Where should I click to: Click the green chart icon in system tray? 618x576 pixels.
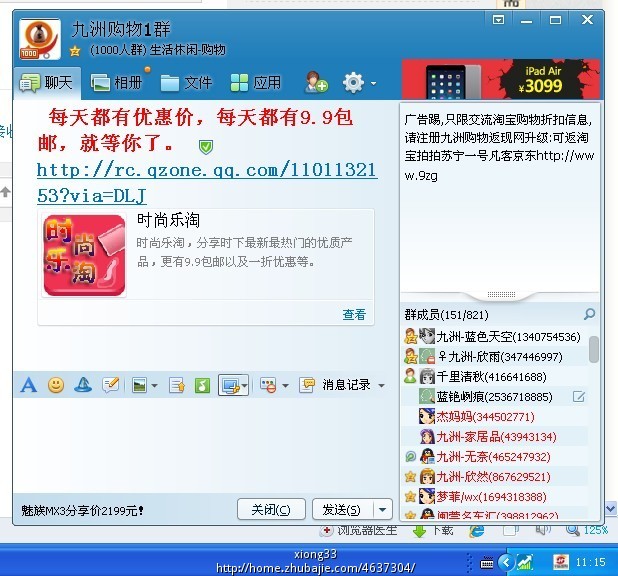[525, 562]
